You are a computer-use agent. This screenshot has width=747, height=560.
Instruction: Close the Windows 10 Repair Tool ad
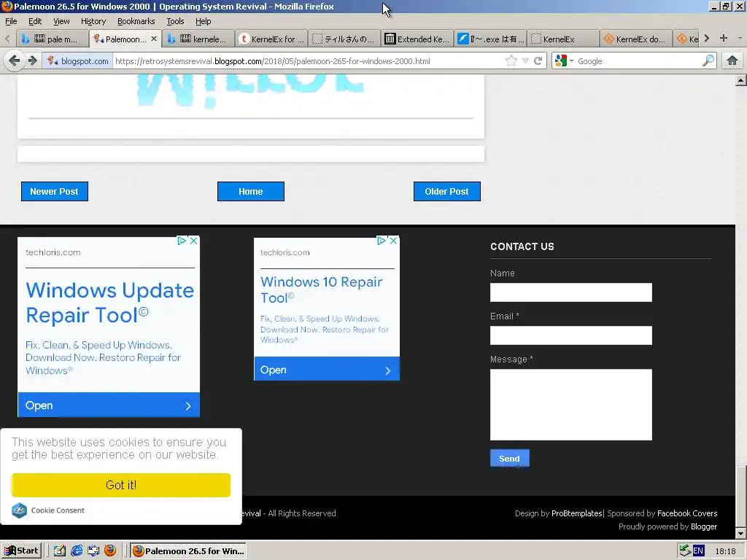tap(393, 241)
